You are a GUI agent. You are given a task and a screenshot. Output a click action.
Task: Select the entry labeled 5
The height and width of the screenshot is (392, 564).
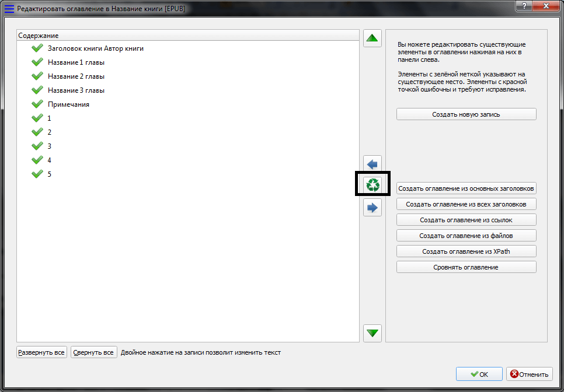click(49, 174)
